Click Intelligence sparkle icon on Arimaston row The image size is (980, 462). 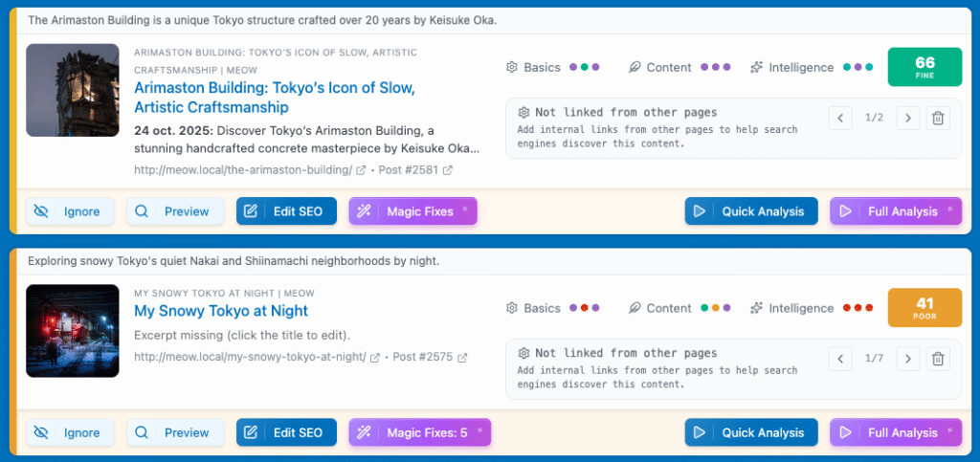(757, 68)
